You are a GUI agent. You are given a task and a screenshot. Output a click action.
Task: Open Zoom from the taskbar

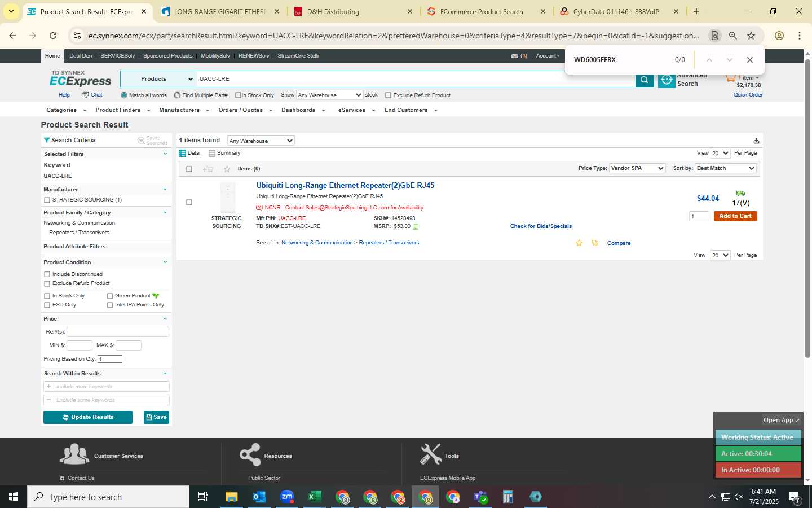287,497
